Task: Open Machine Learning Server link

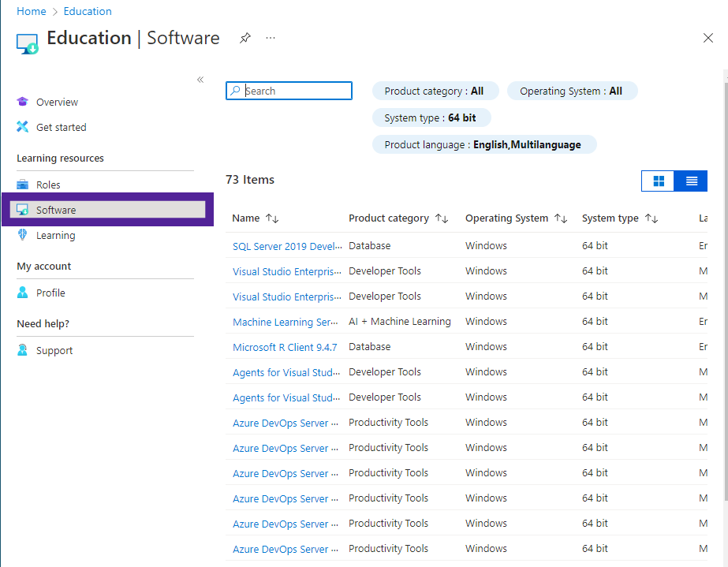Action: tap(285, 322)
